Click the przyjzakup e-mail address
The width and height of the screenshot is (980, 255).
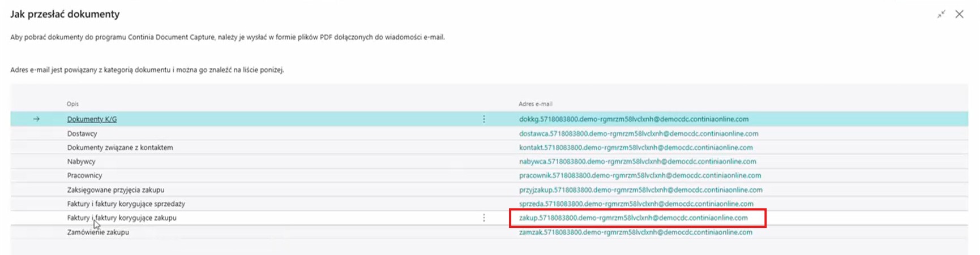(x=640, y=190)
